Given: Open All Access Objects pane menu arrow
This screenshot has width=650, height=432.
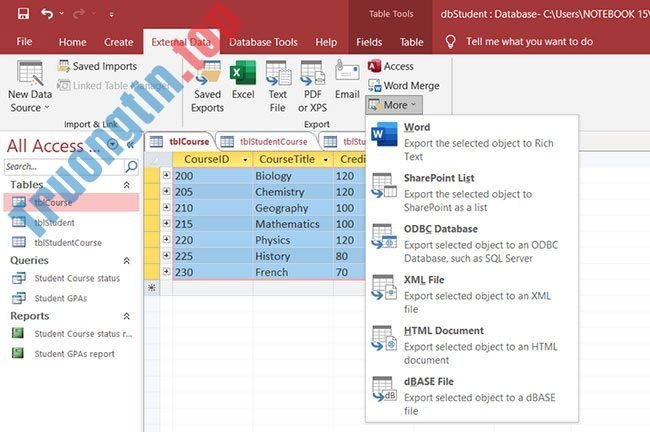Looking at the screenshot, I should click(x=112, y=144).
